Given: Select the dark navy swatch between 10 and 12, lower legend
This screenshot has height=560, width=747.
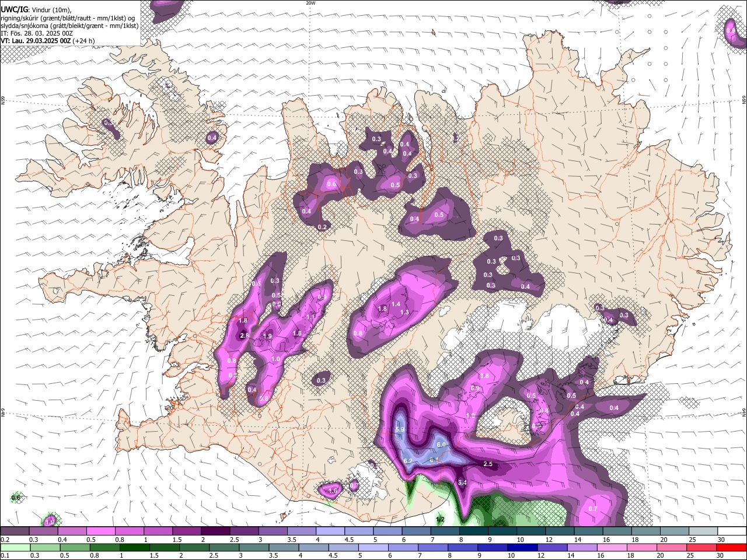Looking at the screenshot, I should pyautogui.click(x=522, y=547).
